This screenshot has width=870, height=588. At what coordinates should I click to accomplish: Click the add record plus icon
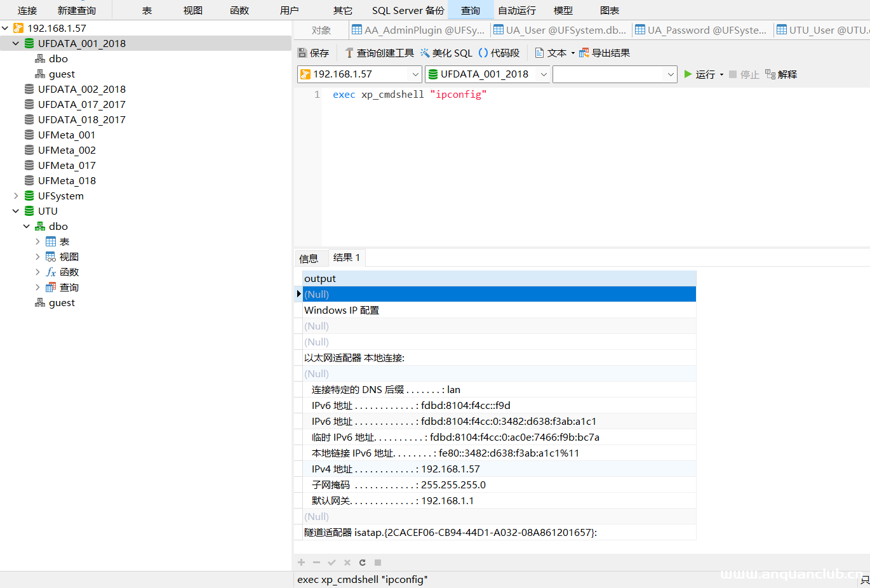[302, 563]
